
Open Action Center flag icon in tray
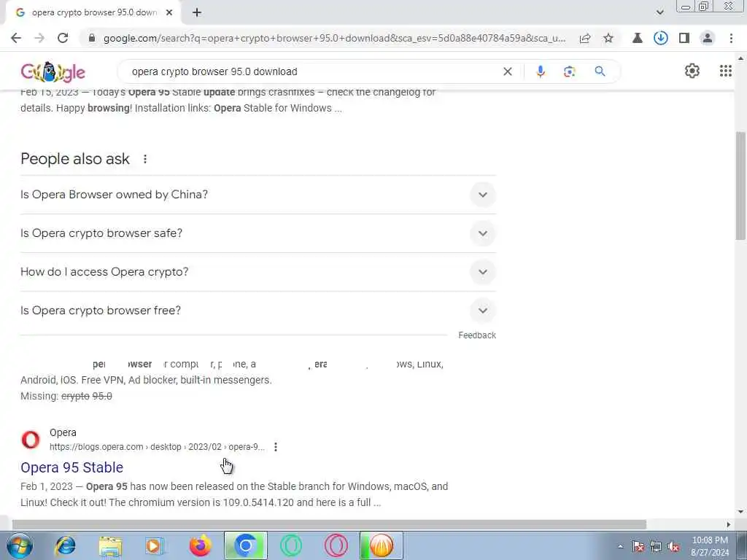coord(638,547)
